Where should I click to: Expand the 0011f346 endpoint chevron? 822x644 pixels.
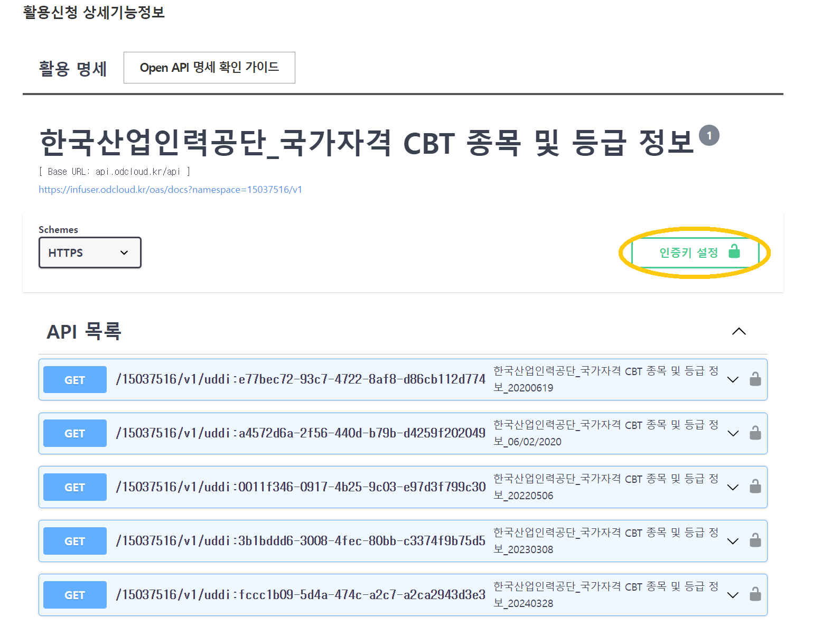[x=733, y=488]
